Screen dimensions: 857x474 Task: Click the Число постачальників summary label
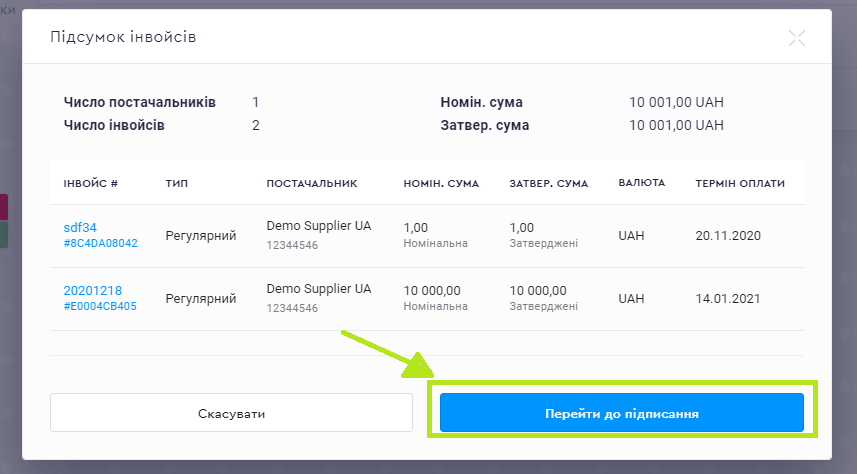click(139, 102)
